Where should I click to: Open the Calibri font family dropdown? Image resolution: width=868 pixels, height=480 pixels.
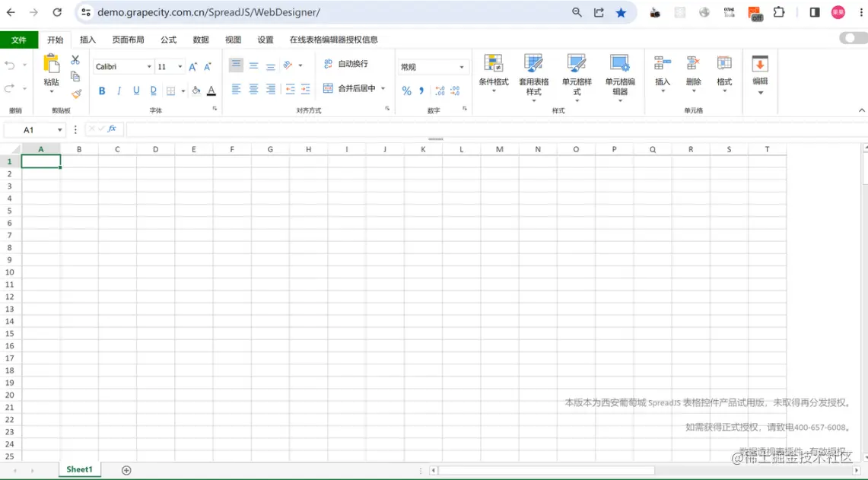tap(149, 67)
